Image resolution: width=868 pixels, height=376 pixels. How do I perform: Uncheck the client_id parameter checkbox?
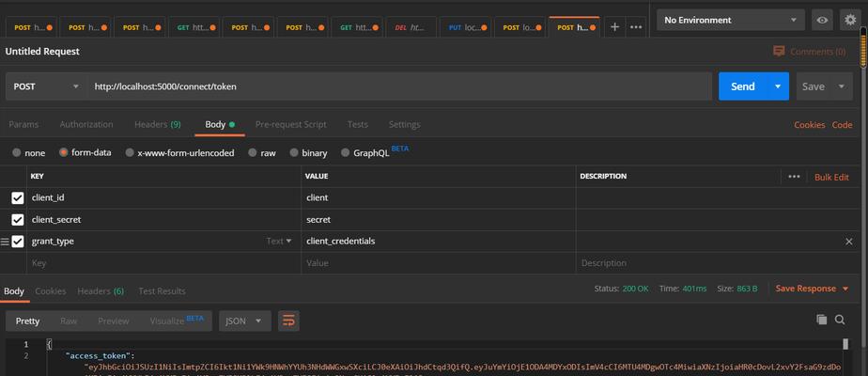tap(18, 197)
